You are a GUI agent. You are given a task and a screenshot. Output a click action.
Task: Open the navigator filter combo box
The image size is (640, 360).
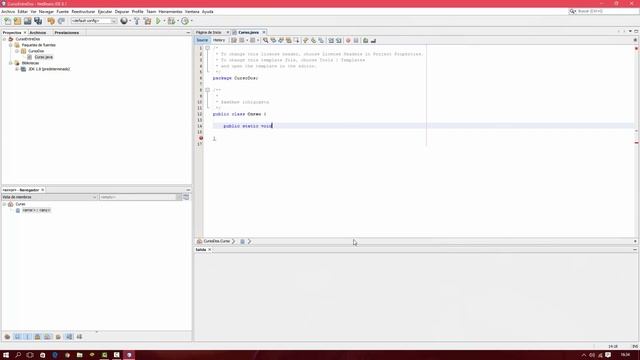pyautogui.click(x=141, y=197)
